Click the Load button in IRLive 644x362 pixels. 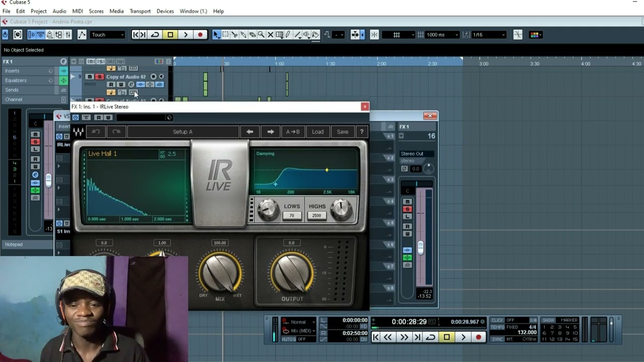pos(317,132)
